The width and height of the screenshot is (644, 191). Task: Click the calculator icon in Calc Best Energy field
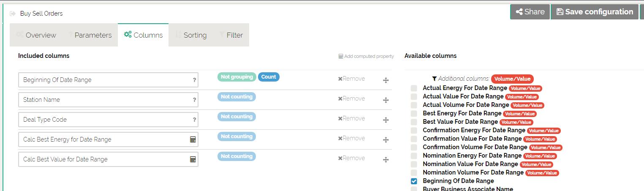[193, 139]
